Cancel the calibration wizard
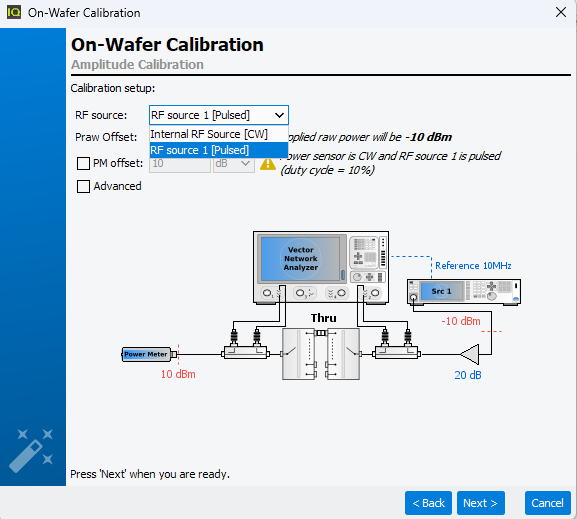 pos(548,503)
